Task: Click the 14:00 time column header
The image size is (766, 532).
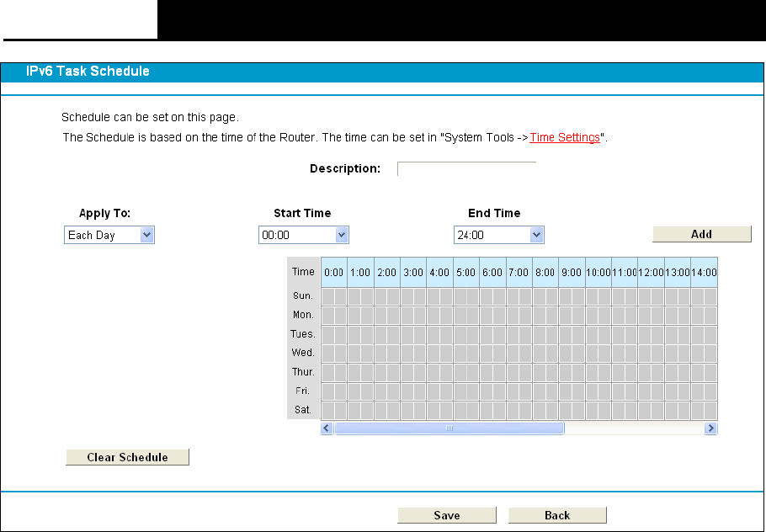Action: (704, 273)
